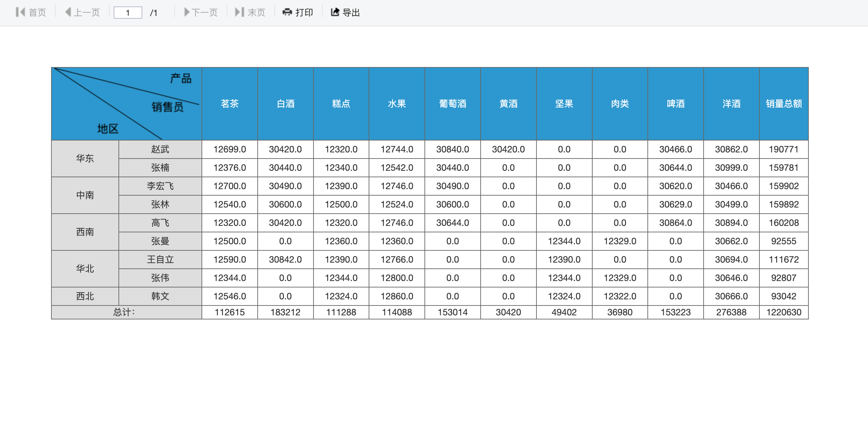The width and height of the screenshot is (868, 430).
Task: Click salesperson cell 王自立
Action: coord(160,260)
